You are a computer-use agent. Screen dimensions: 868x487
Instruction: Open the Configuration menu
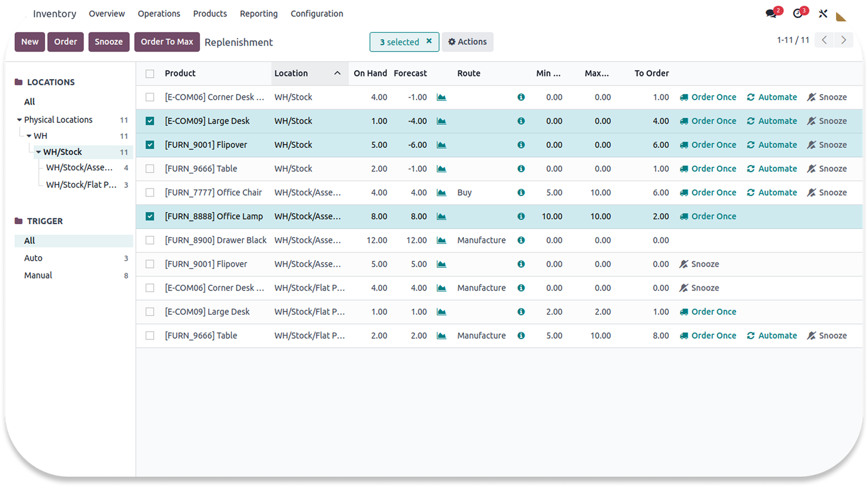click(316, 14)
